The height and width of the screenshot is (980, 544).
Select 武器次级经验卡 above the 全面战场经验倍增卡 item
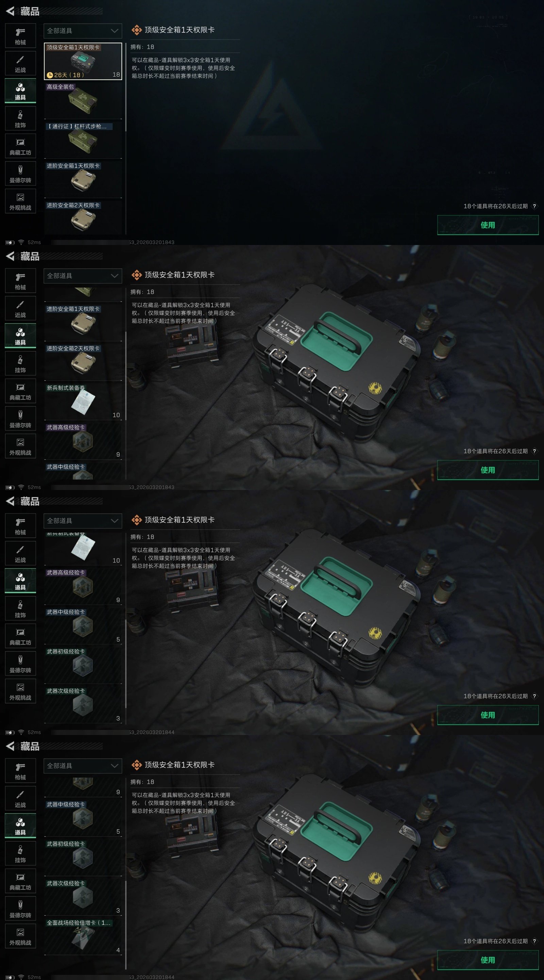(x=83, y=897)
